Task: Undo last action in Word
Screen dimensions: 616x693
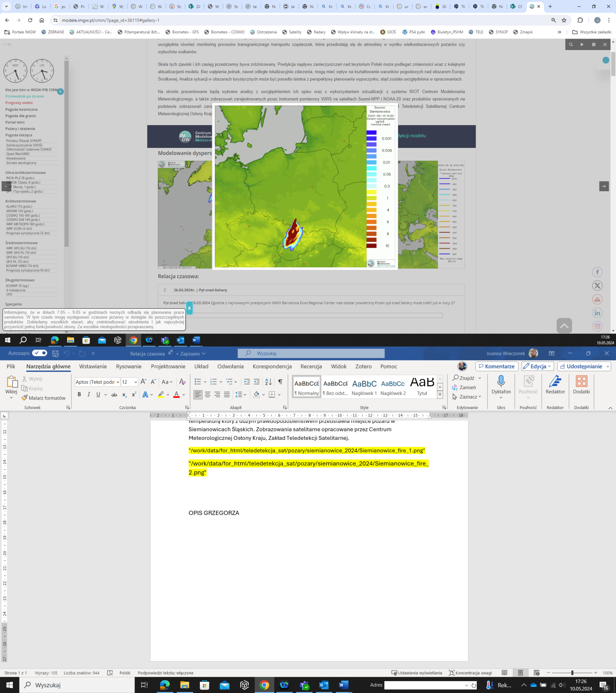Action: (x=66, y=353)
